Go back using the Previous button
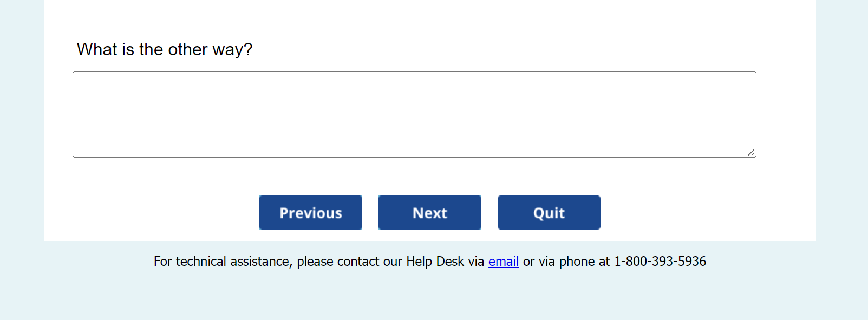 [x=310, y=212]
